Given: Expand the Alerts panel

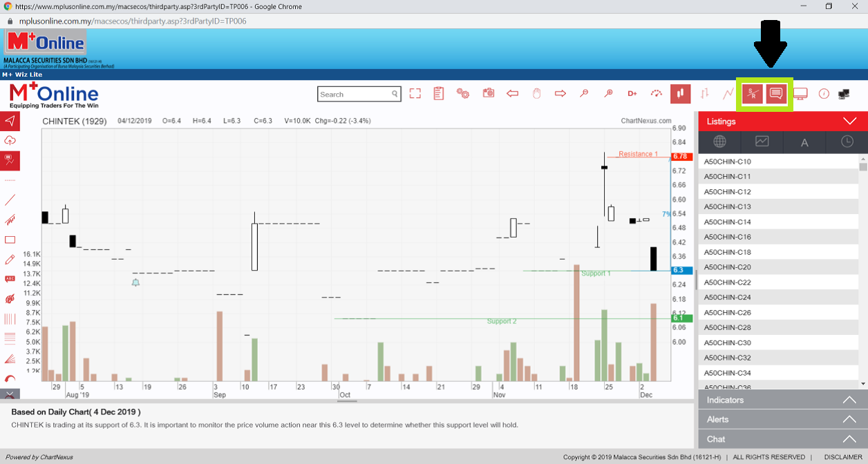Looking at the screenshot, I should tap(849, 420).
